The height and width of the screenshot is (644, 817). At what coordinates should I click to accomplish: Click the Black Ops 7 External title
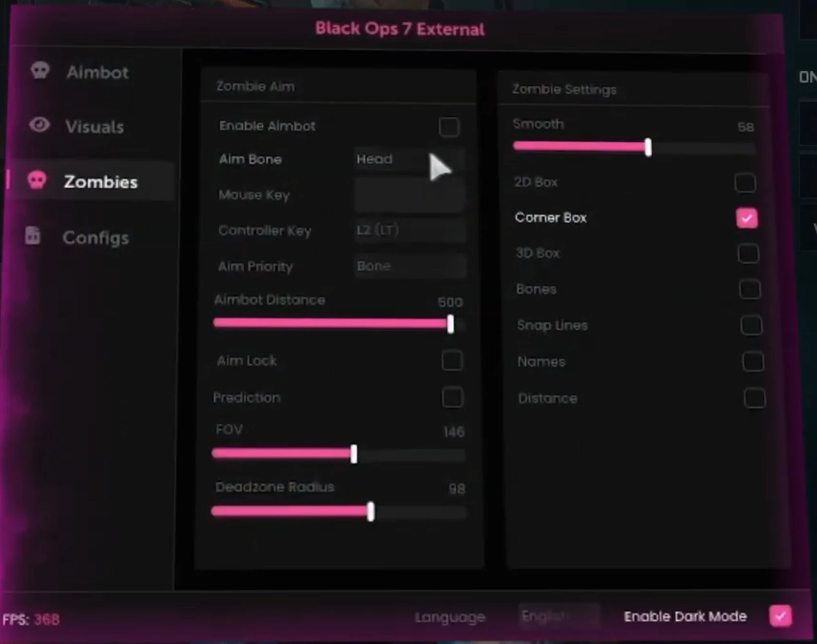coord(400,29)
